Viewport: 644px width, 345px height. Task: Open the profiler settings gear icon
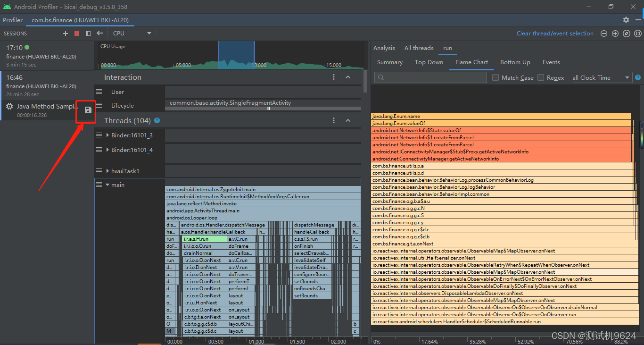(626, 20)
